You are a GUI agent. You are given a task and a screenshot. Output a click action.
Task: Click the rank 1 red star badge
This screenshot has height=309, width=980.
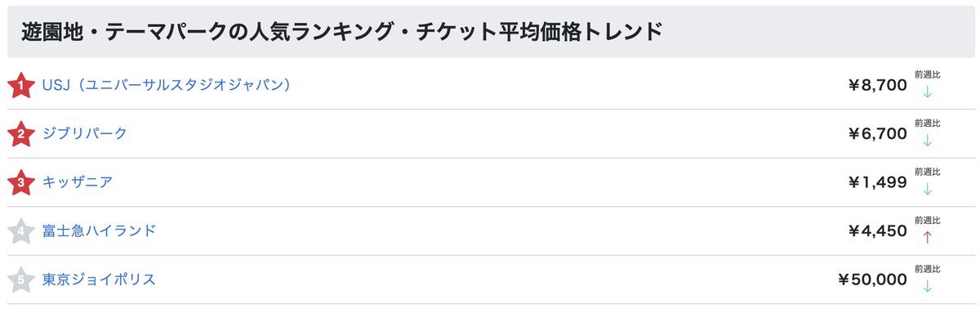pyautogui.click(x=20, y=85)
